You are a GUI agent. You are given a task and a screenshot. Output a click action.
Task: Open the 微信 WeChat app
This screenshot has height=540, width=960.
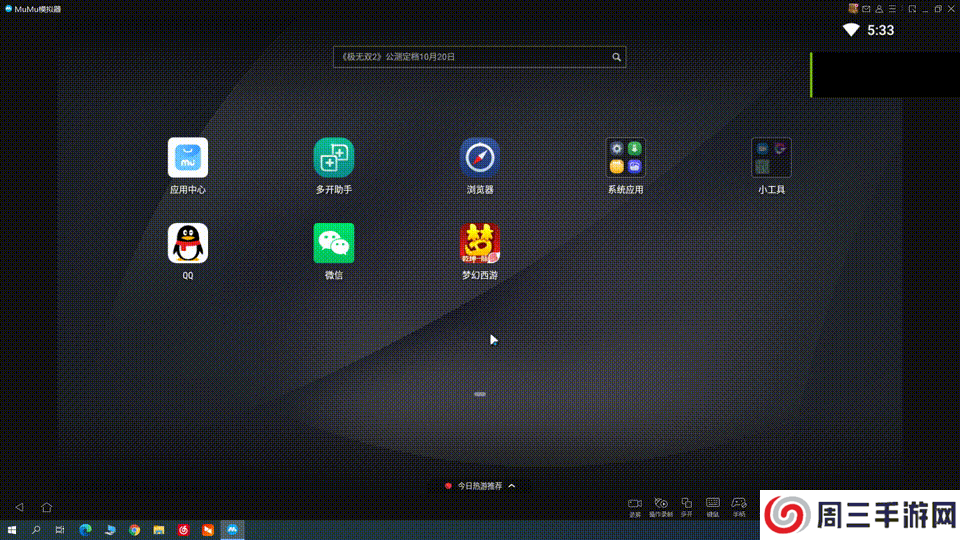coord(334,243)
